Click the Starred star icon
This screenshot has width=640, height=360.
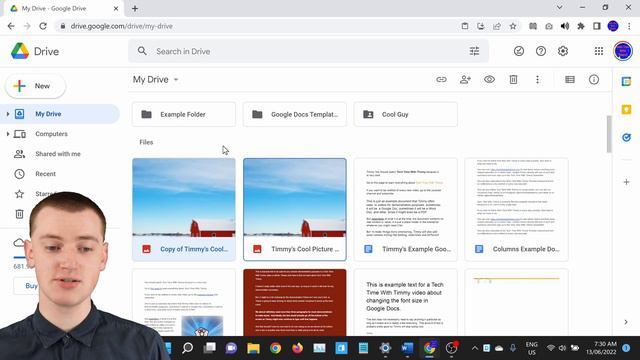(19, 194)
